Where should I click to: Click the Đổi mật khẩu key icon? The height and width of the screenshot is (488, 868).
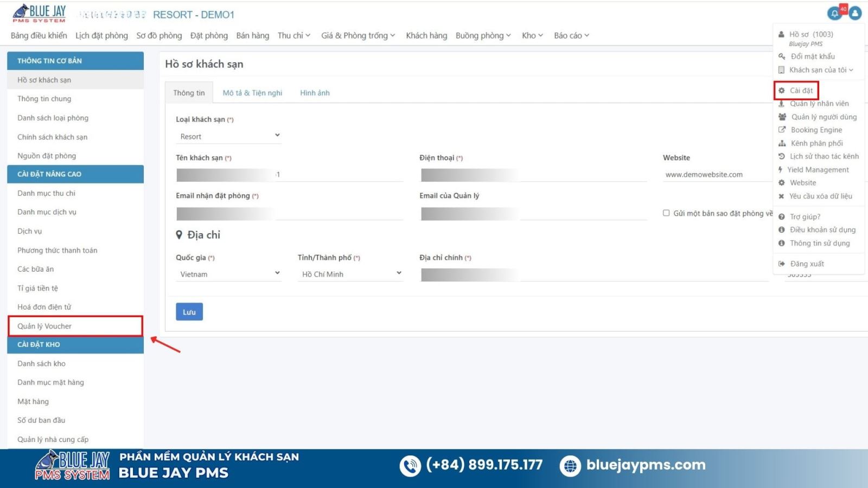[x=782, y=56]
